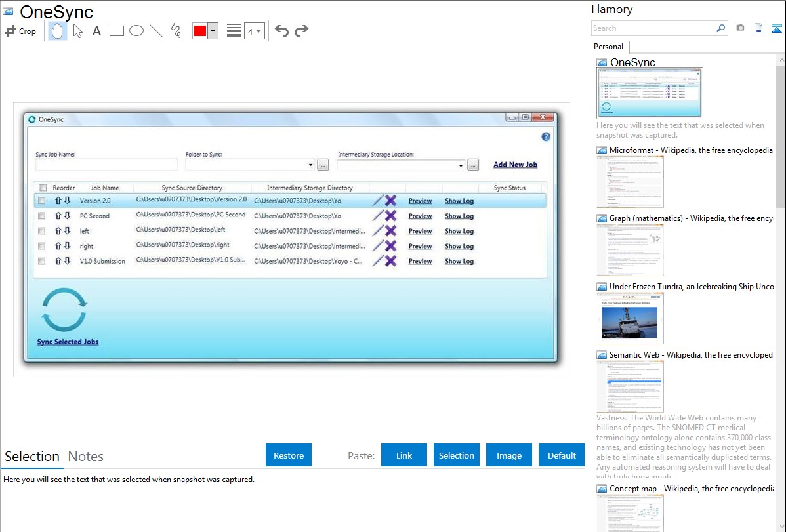The image size is (786, 532).
Task: Open the line thickness style icon
Action: pos(234,31)
